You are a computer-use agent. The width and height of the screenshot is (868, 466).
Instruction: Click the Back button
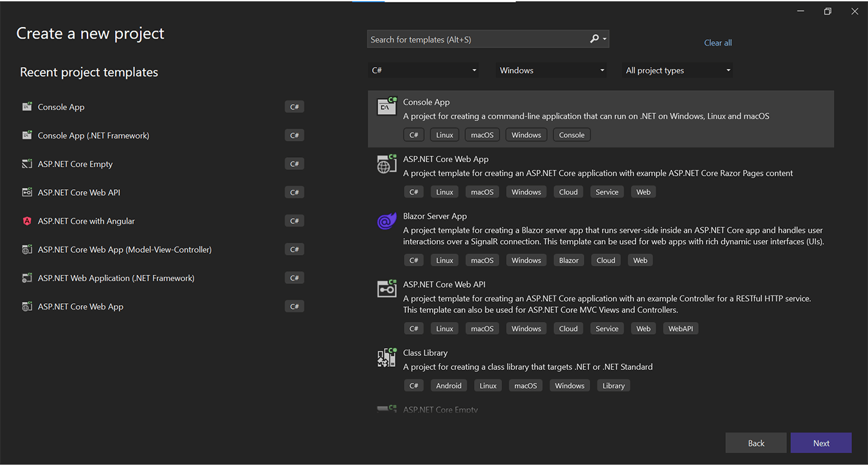coord(756,443)
